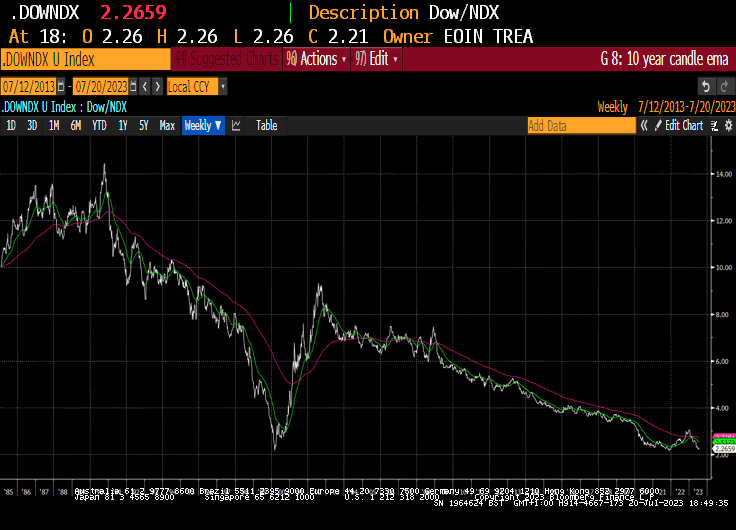Select the YTD range tab
This screenshot has width=736, height=530.
pyautogui.click(x=99, y=125)
